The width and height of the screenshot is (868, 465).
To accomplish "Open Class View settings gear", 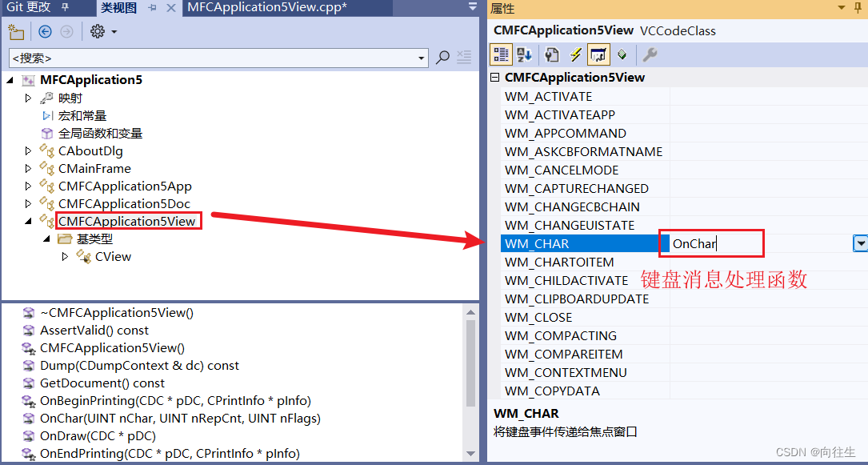I will 98,32.
